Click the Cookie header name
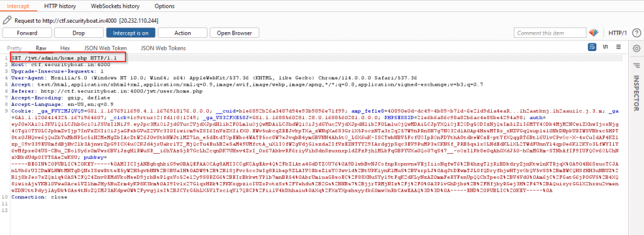644x235 pixels. click(23, 111)
